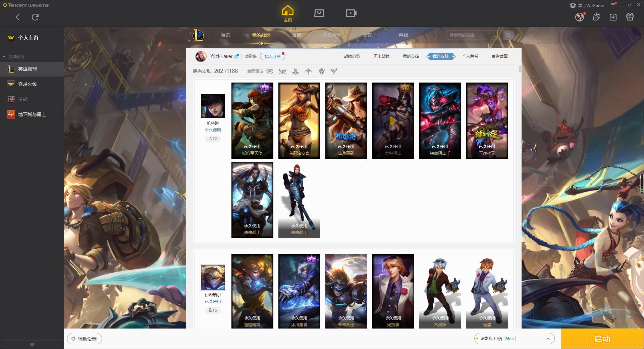Viewport: 644px width, 349px height.
Task: Click the refresh page icon
Action: (x=35, y=17)
